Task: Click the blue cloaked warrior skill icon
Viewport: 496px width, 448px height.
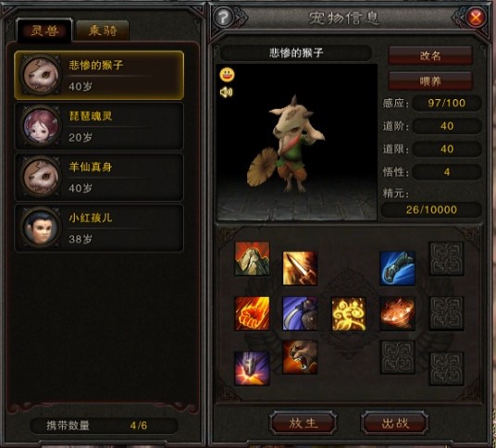Action: (300, 314)
